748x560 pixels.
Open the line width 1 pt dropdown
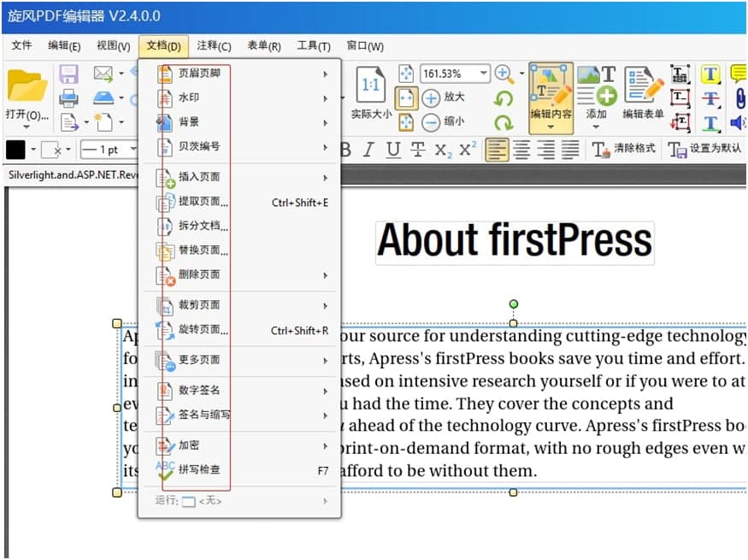tap(133, 150)
